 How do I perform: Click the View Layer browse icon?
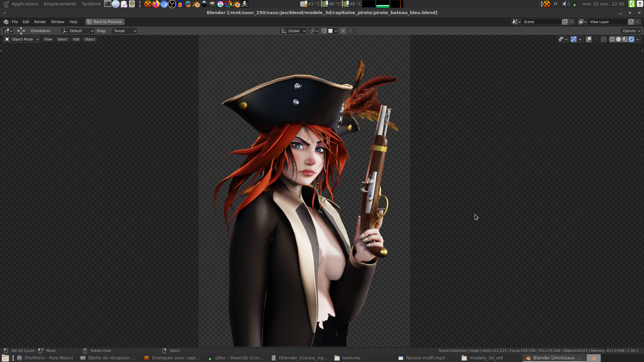[583, 22]
